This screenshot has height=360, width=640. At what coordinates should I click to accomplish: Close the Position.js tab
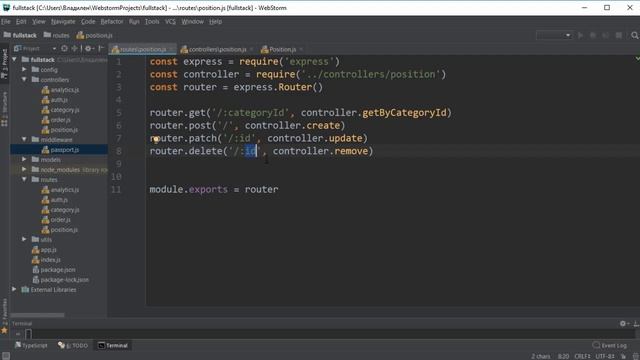click(301, 49)
